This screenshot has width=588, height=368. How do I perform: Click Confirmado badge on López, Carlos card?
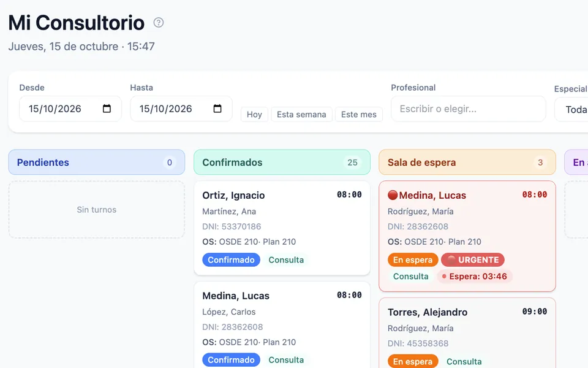[232, 360]
